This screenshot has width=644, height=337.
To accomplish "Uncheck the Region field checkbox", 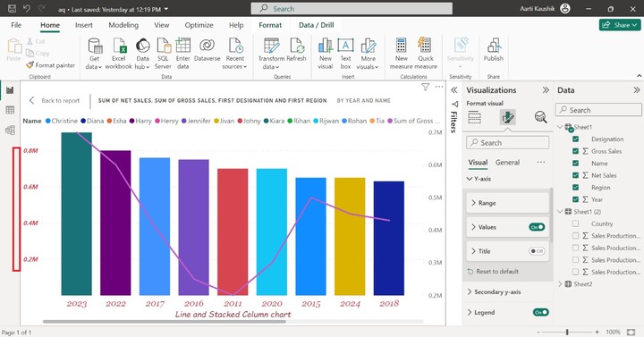I will pyautogui.click(x=575, y=187).
